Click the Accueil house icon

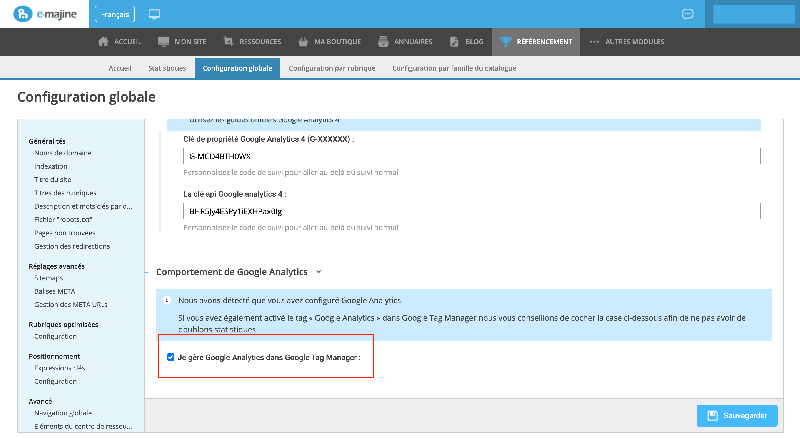(103, 41)
